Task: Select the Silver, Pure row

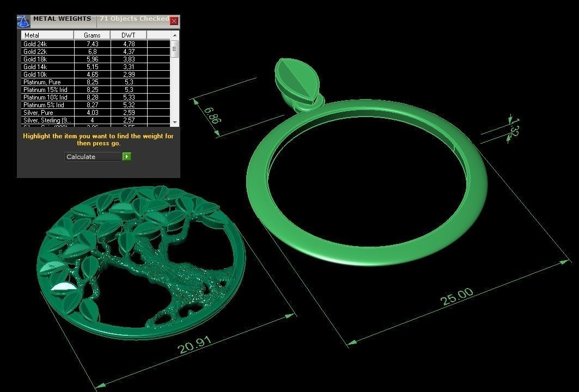Action: 47,113
